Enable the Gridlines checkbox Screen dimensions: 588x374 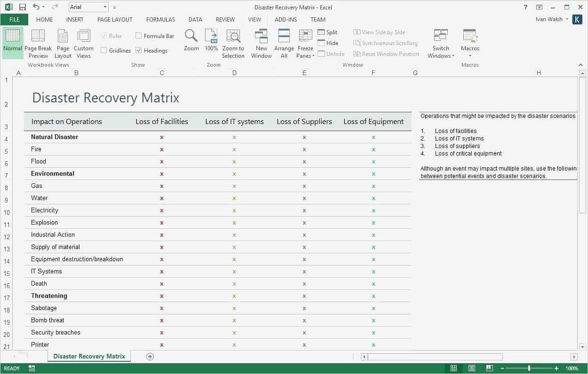coord(104,50)
